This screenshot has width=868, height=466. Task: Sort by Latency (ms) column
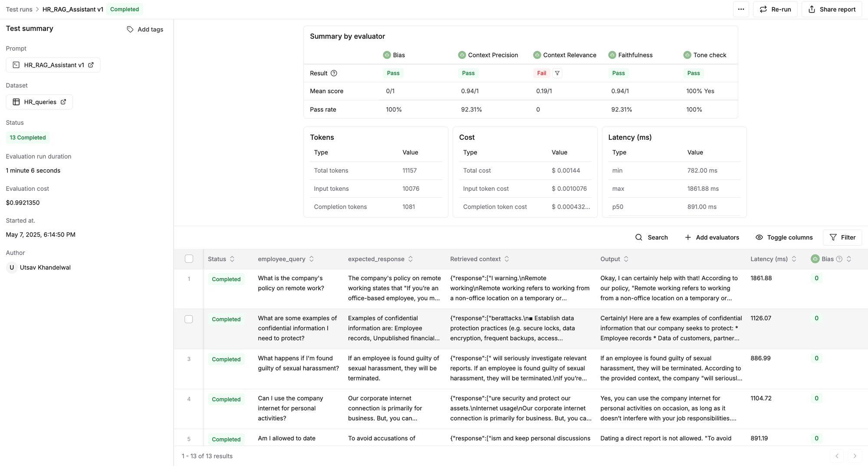794,259
